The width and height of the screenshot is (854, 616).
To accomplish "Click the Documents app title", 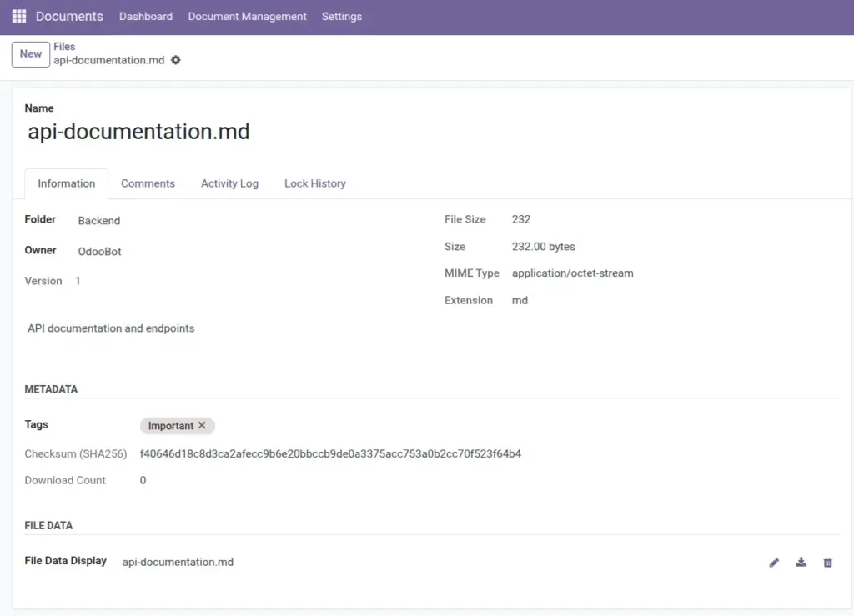I will pos(69,17).
